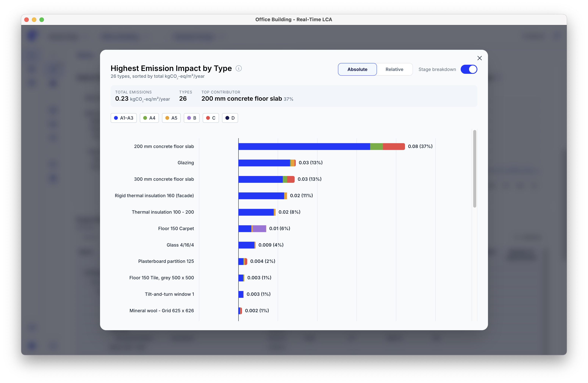Click the '200 mm concrete floor slab' row label
Viewport: 588px width, 383px height.
[164, 146]
